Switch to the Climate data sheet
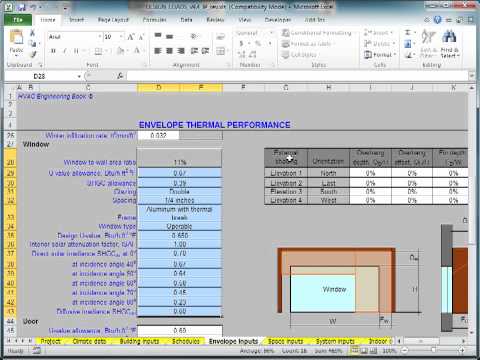 point(89,341)
